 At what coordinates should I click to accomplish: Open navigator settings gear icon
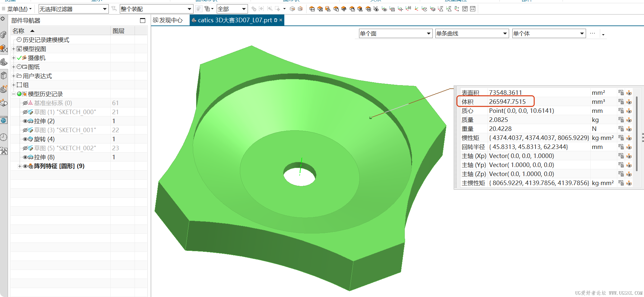[x=3, y=19]
